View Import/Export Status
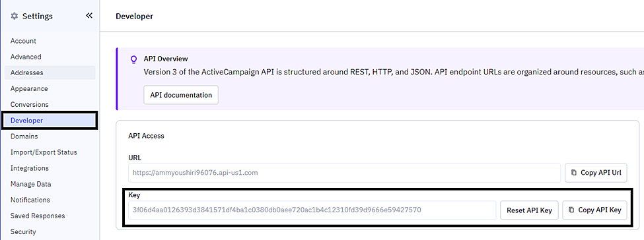This screenshot has width=644, height=240. 44,152
